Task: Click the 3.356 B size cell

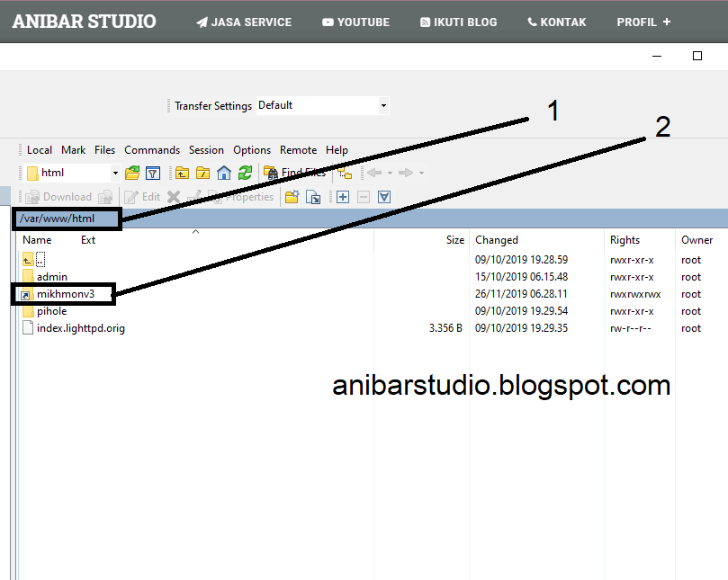Action: pos(445,328)
